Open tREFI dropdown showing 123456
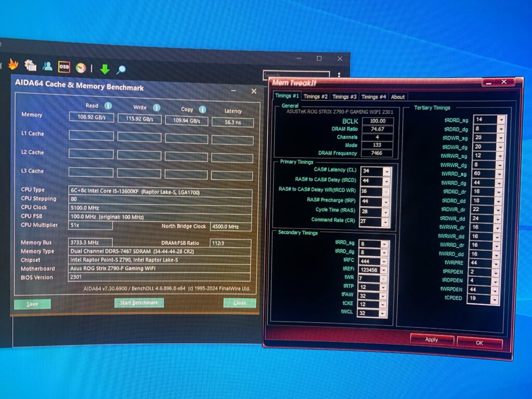 [384, 270]
